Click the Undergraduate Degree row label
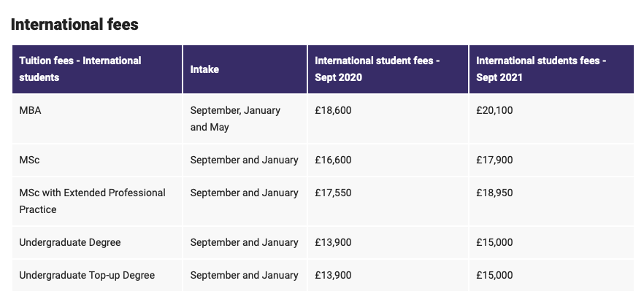 click(x=70, y=242)
